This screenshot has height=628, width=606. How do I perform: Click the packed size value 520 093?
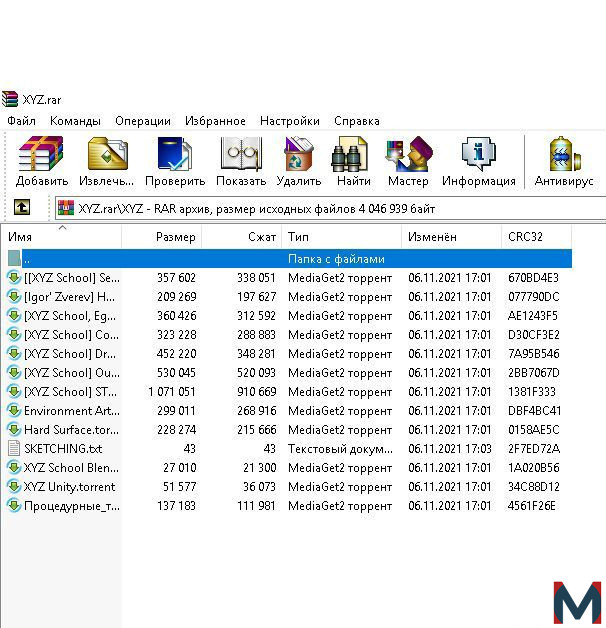click(256, 373)
